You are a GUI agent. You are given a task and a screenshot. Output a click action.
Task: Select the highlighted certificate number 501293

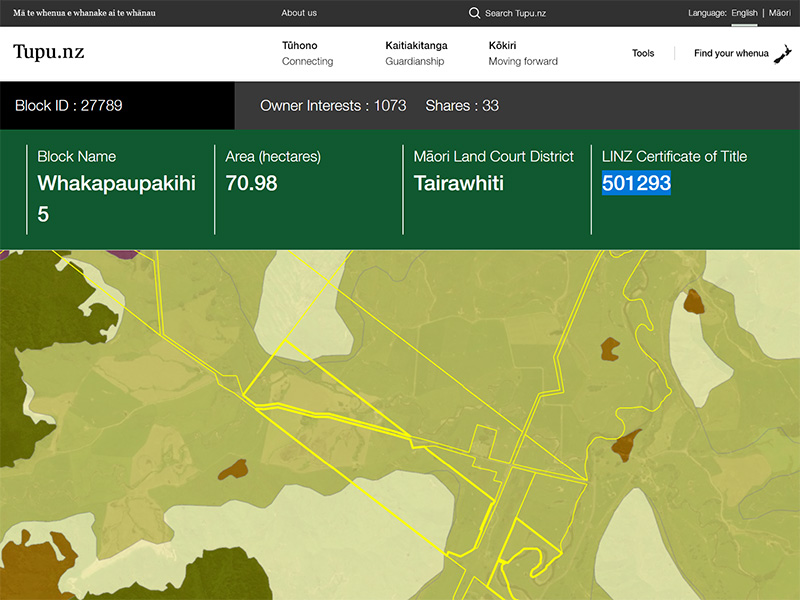(636, 183)
